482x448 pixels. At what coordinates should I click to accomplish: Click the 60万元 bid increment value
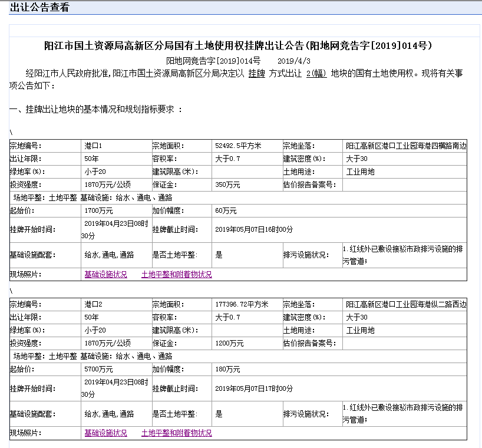tap(226, 211)
